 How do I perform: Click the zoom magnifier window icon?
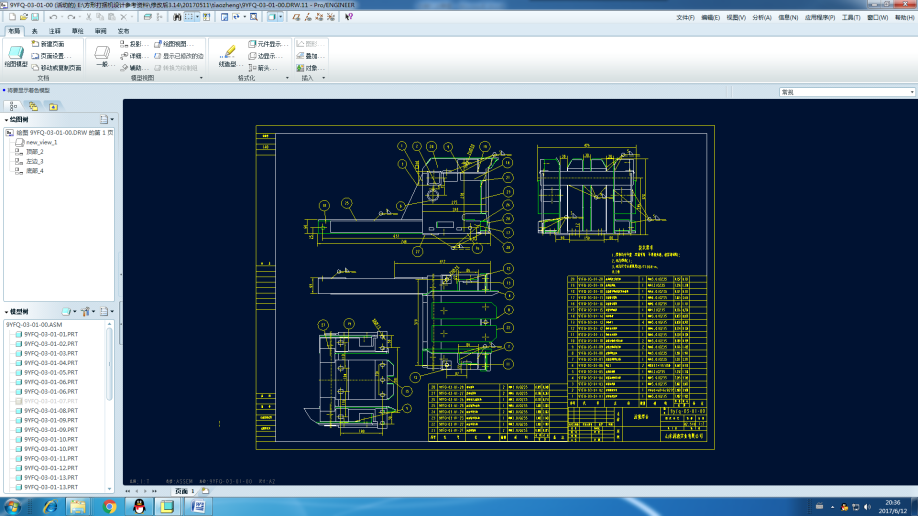254,17
